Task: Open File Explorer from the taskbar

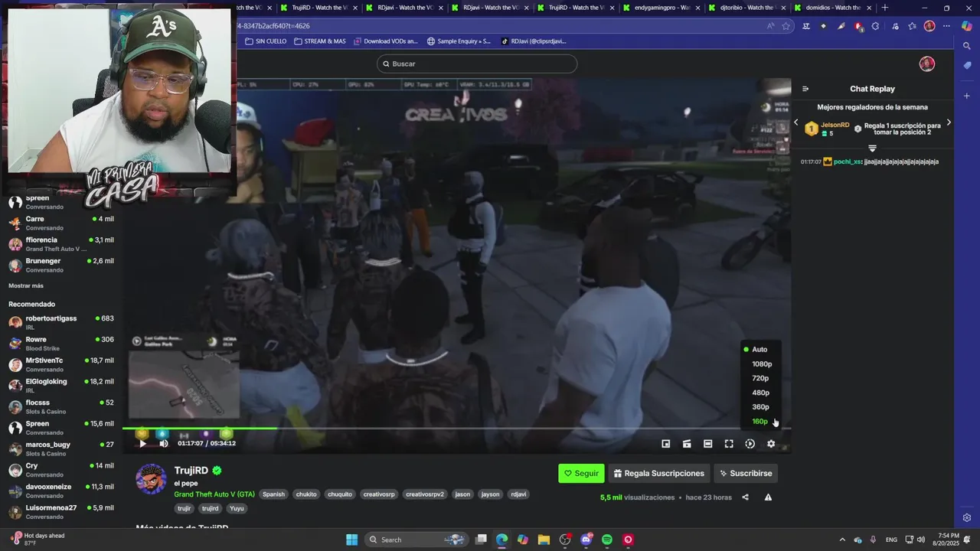Action: coord(544,540)
